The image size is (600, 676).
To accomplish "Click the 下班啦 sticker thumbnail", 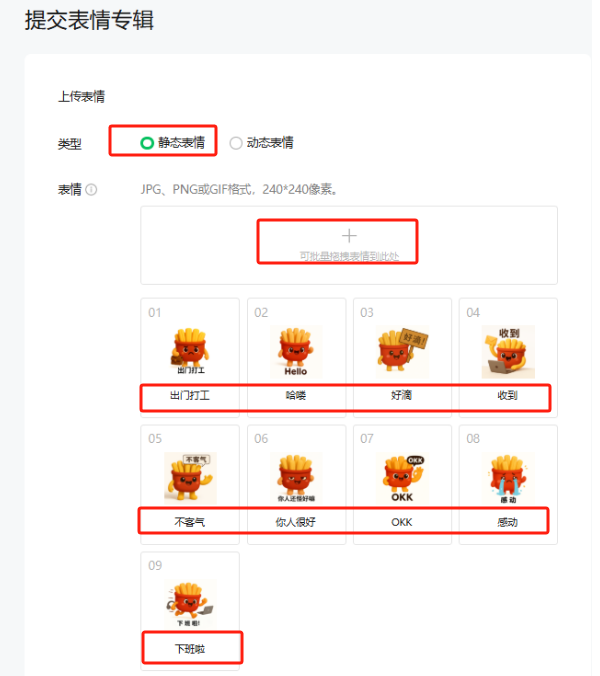I will click(190, 604).
